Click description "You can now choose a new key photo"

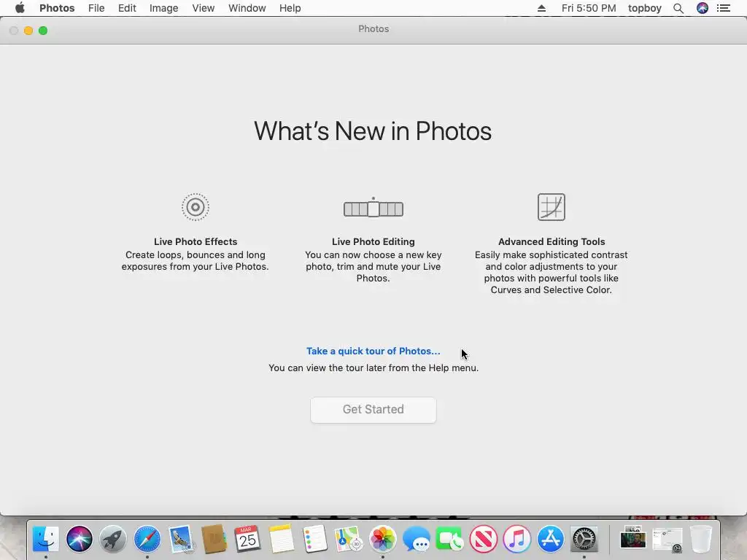[373, 267]
